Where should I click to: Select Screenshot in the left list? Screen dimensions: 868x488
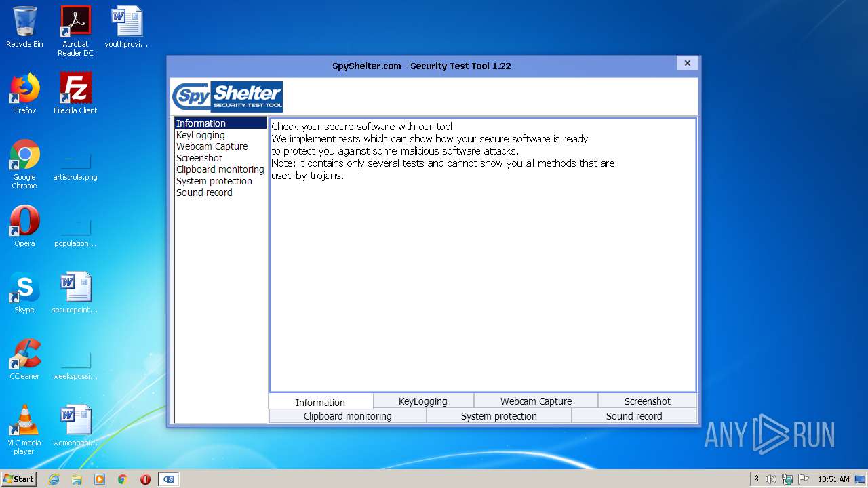pos(220,158)
